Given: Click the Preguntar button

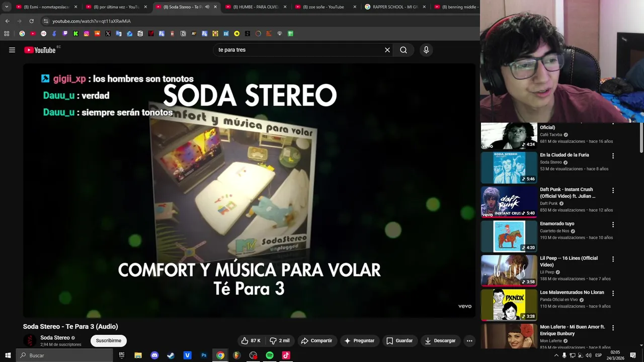Looking at the screenshot, I should (359, 340).
